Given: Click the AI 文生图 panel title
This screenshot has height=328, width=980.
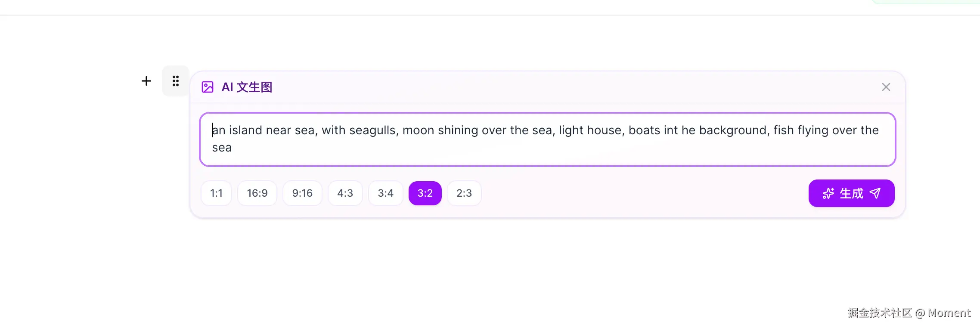Looking at the screenshot, I should [x=247, y=87].
